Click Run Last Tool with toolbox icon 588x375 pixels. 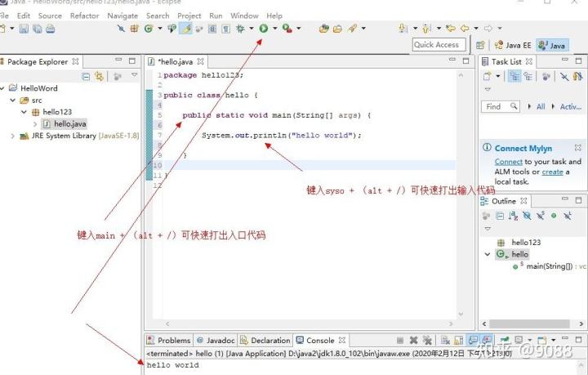[287, 28]
